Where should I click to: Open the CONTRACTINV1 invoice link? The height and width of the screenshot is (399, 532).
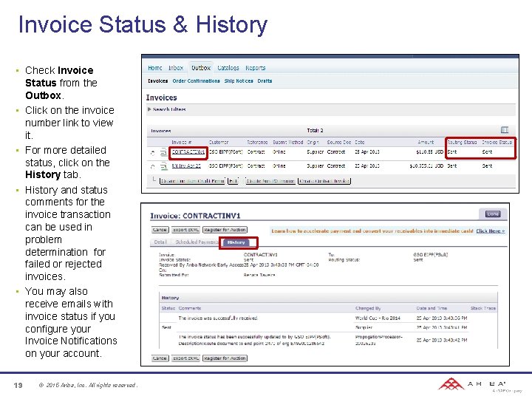(x=188, y=152)
